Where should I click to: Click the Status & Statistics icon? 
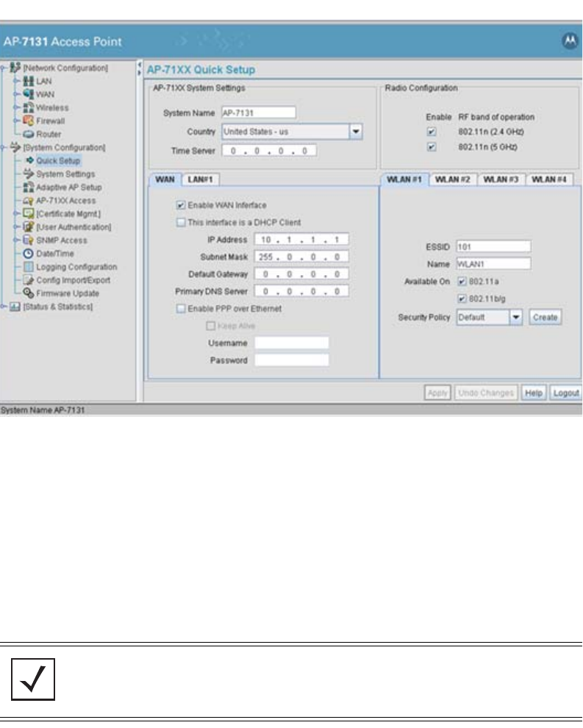pyautogui.click(x=15, y=307)
